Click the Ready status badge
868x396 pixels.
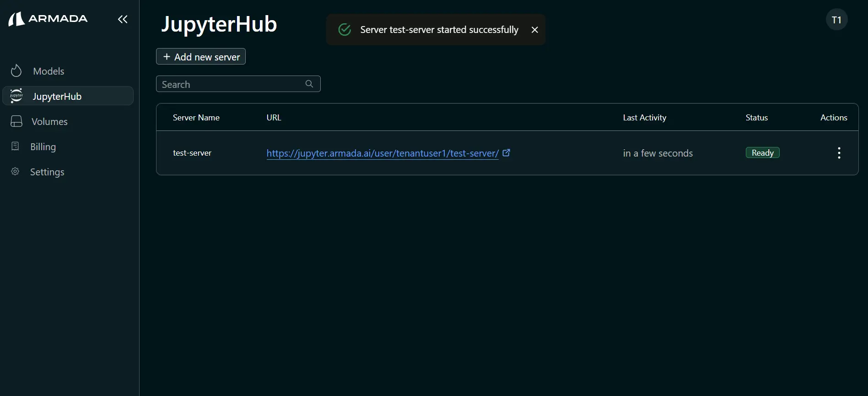762,152
